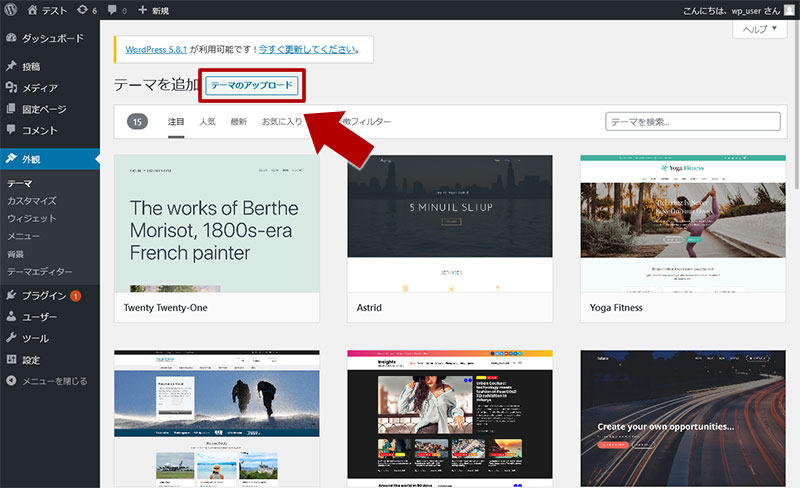
Task: Click the コメント sidebar bubble icon
Action: [x=11, y=130]
